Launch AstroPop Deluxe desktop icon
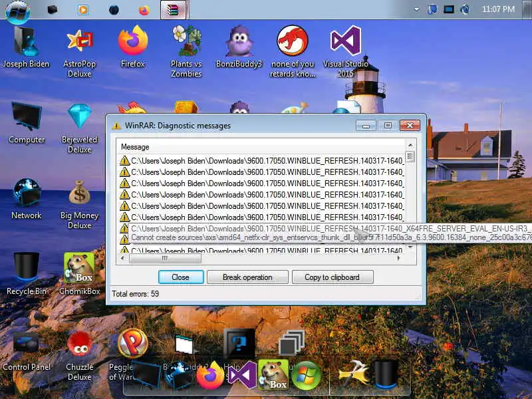 point(79,53)
